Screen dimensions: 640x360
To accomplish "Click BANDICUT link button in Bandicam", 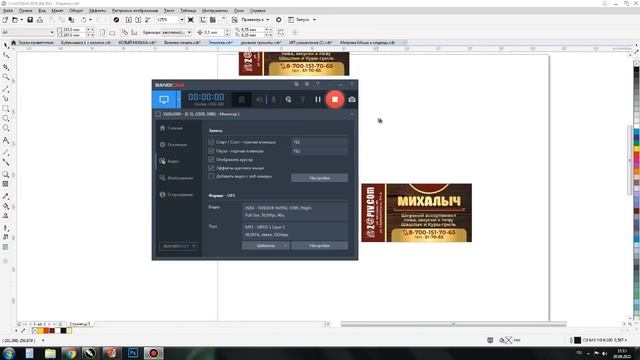I will tap(178, 246).
